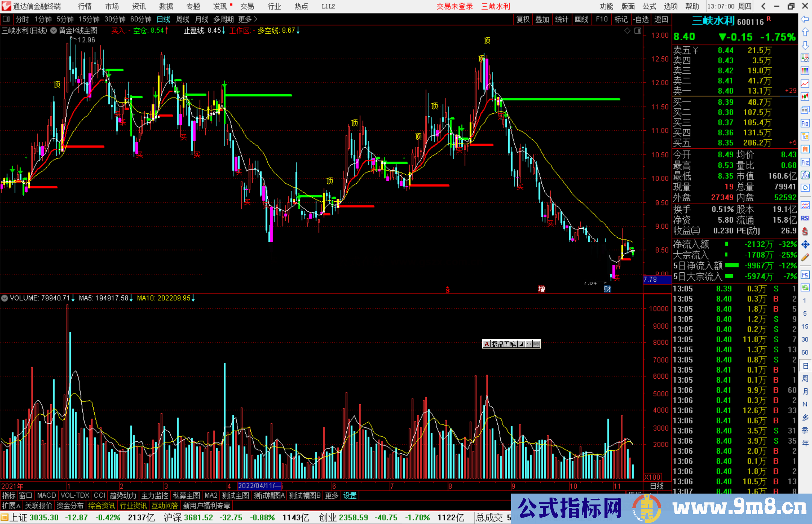Click the F12 sidebar icon
This screenshot has height=524, width=812.
coord(805,162)
